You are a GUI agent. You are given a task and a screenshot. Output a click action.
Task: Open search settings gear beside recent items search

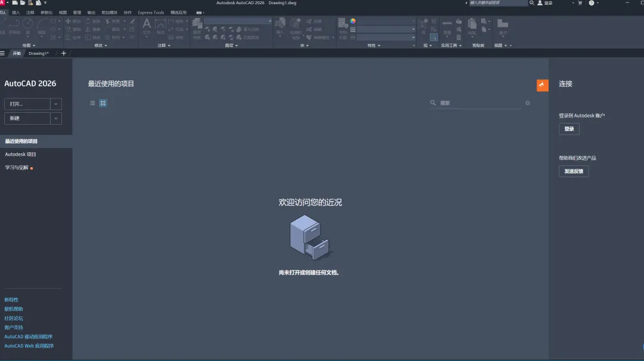(x=528, y=103)
